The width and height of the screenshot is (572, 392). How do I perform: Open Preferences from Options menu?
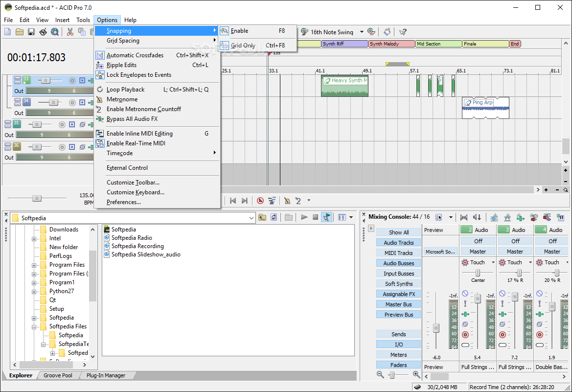click(157, 202)
